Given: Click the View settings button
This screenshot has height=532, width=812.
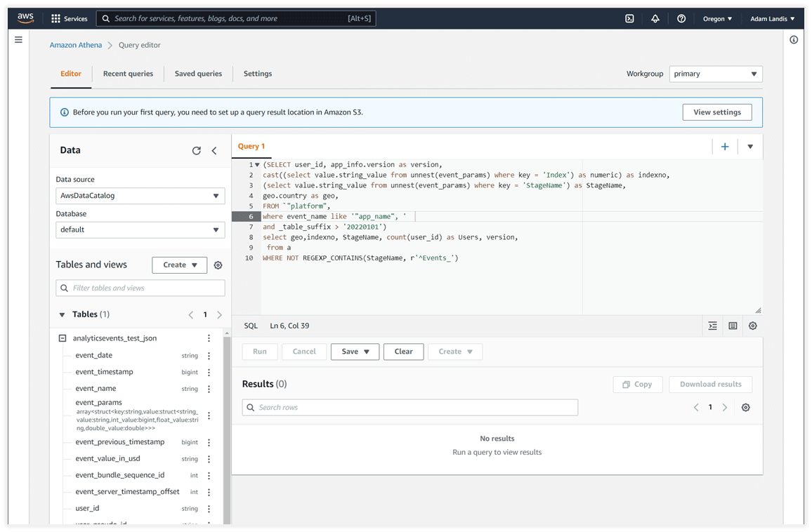Looking at the screenshot, I should coord(717,112).
